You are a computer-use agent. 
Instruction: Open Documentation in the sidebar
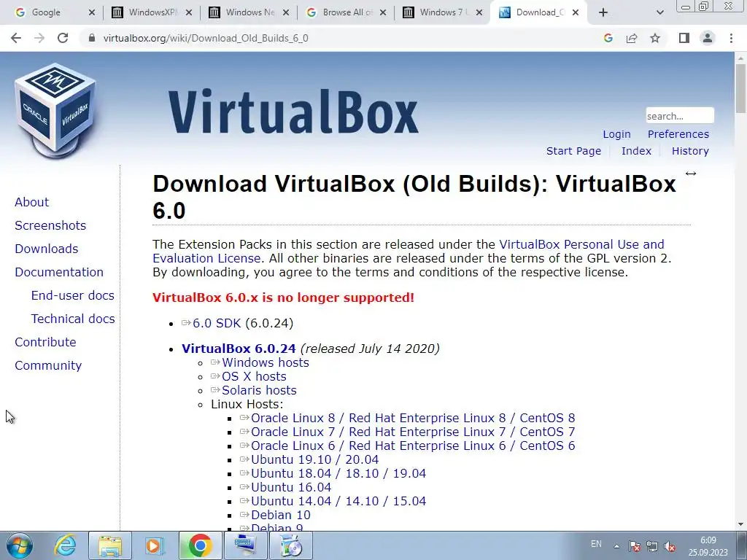59,272
